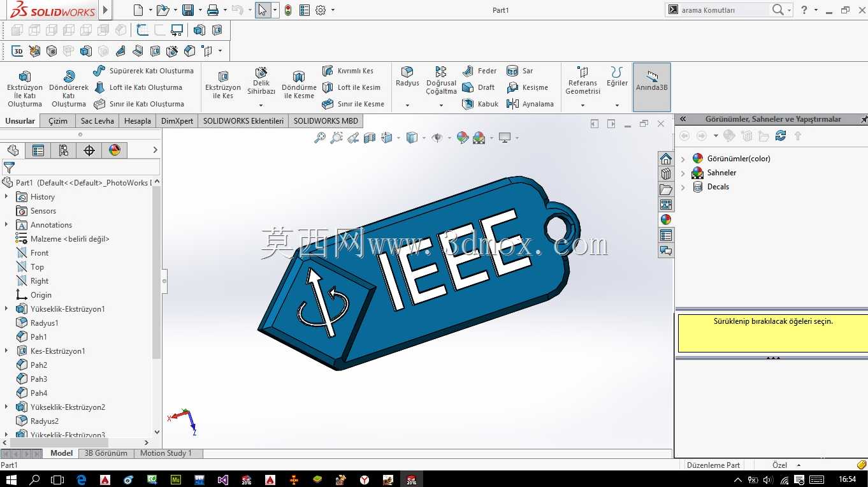Screen dimensions: 868x487
Task: Select Sınır ile Katı Oluşturma
Action: click(x=139, y=104)
